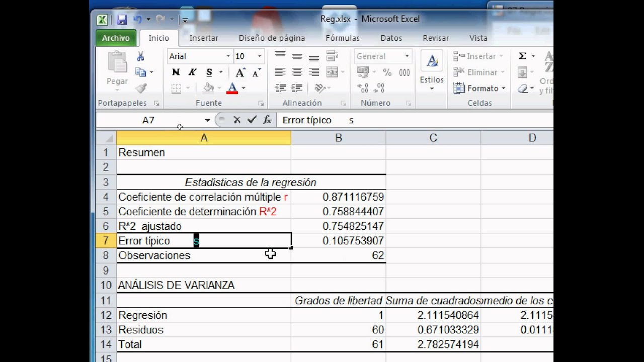Click the merge and center icon
The image size is (644, 362).
pos(332,72)
